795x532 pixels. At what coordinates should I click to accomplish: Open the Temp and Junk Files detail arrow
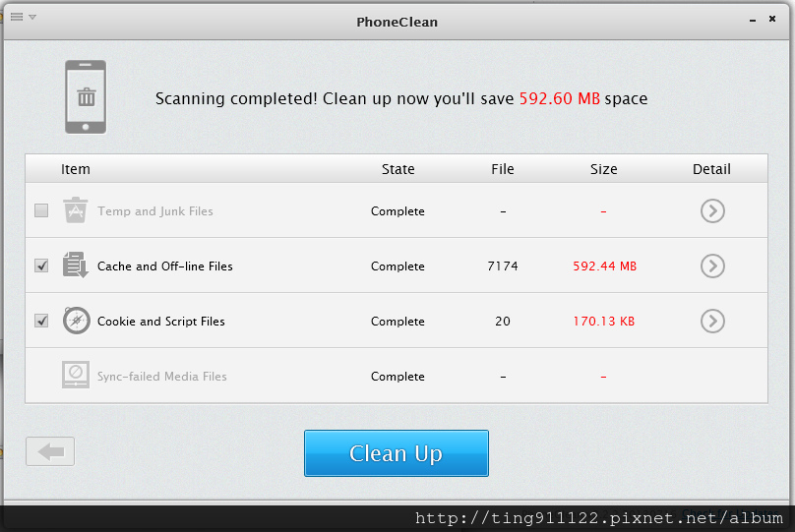712,210
